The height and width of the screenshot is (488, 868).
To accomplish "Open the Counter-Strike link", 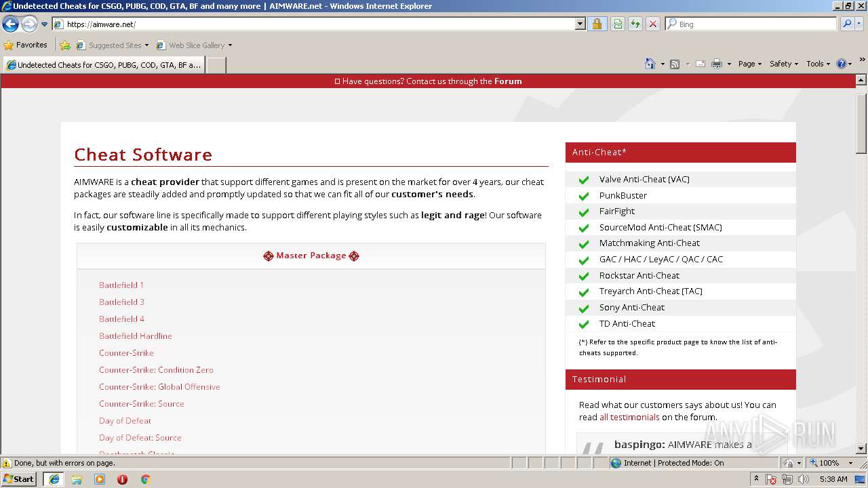I will 126,353.
